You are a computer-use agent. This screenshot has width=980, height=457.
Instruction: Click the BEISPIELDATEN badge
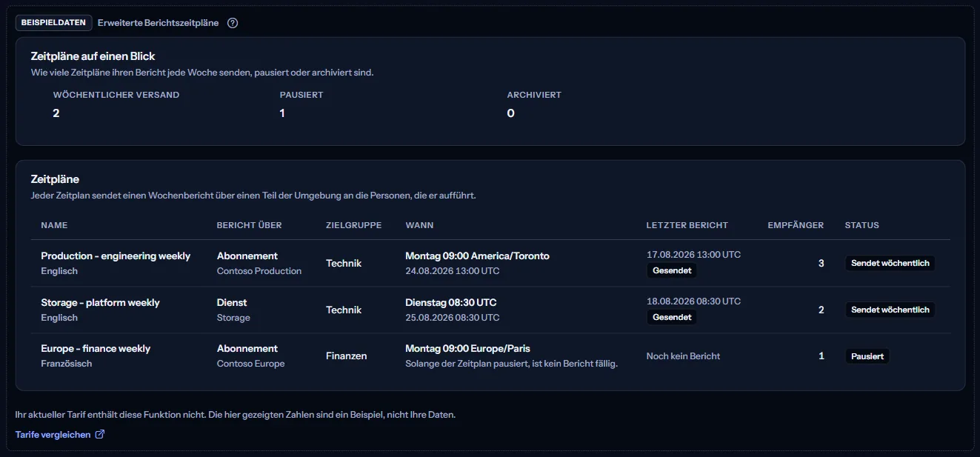pyautogui.click(x=54, y=23)
